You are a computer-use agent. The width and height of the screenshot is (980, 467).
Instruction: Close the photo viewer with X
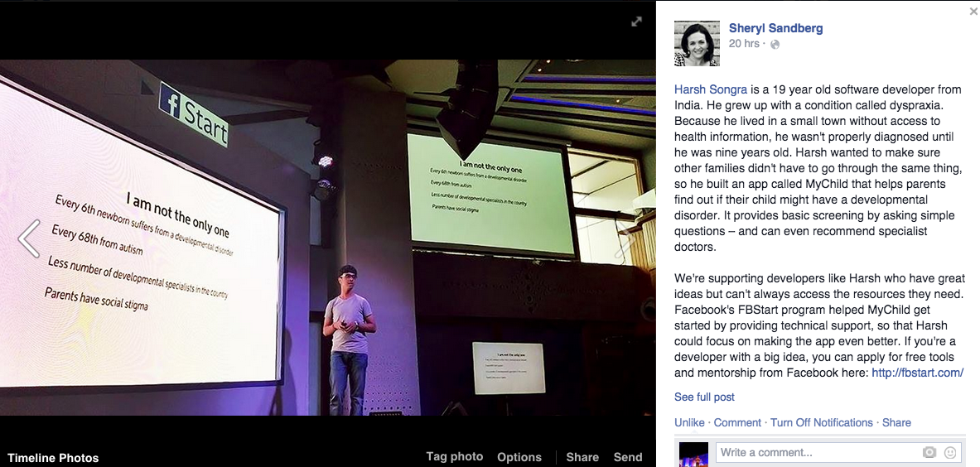pyautogui.click(x=973, y=12)
